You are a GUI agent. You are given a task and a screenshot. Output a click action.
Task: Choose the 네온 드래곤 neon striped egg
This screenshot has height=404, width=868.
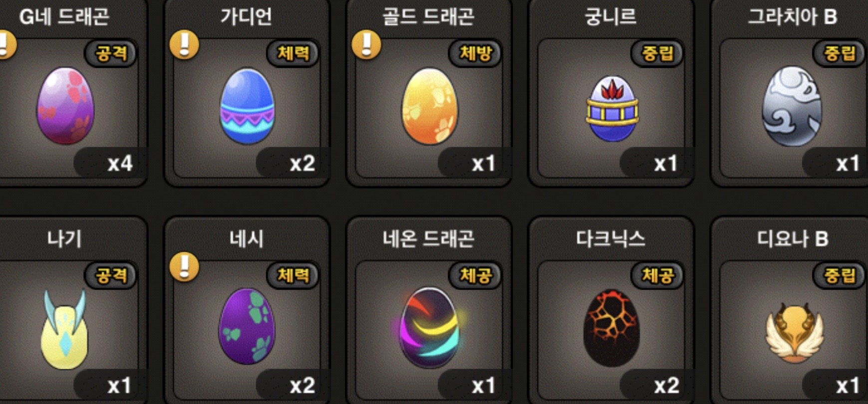tap(429, 327)
